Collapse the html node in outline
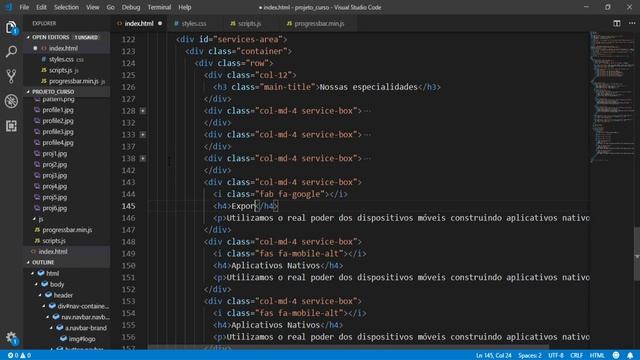Screen dimensions: 640x360 click(33, 273)
